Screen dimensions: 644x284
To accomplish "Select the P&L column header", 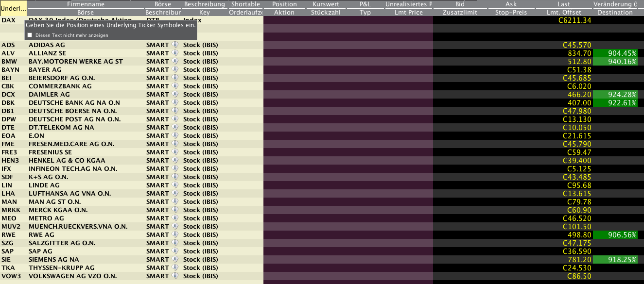I will tap(365, 4).
